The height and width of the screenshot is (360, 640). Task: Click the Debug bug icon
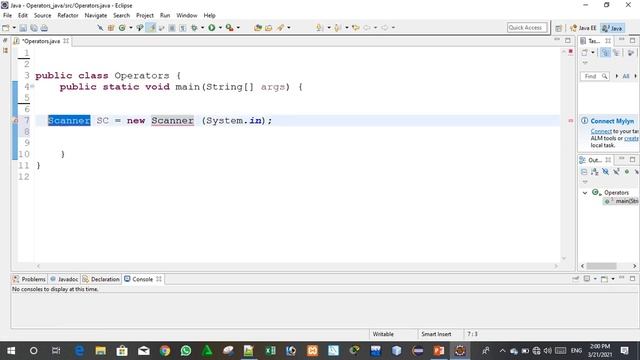[x=194, y=28]
